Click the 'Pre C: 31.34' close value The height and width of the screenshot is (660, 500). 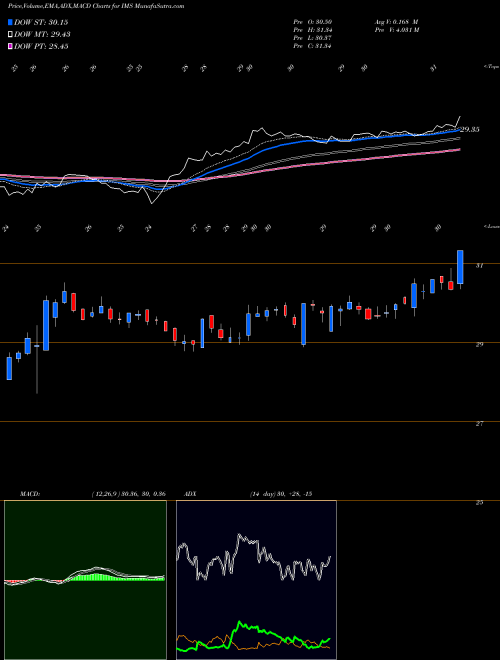[x=313, y=46]
